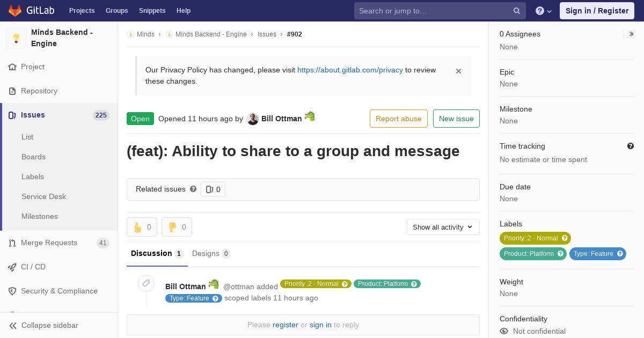Image resolution: width=644 pixels, height=338 pixels.
Task: Open the sidebar Labels sub-item
Action: click(33, 177)
